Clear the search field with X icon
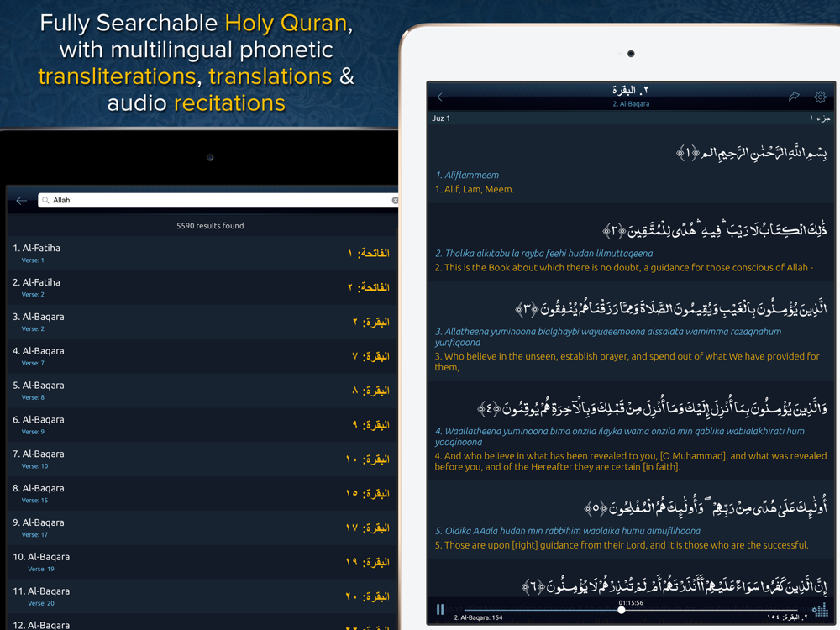 [x=395, y=201]
